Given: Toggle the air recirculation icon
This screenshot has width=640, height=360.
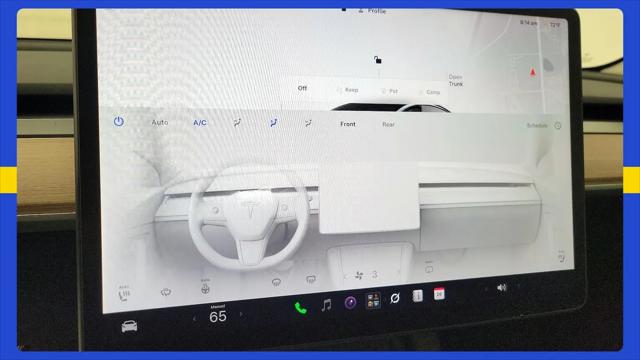Looking at the screenshot, I should click(429, 268).
